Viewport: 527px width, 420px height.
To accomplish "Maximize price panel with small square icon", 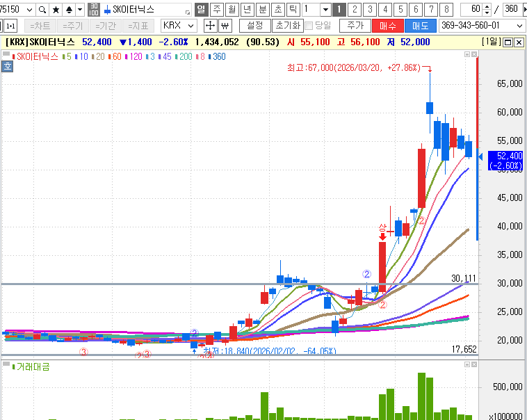I will [467, 54].
